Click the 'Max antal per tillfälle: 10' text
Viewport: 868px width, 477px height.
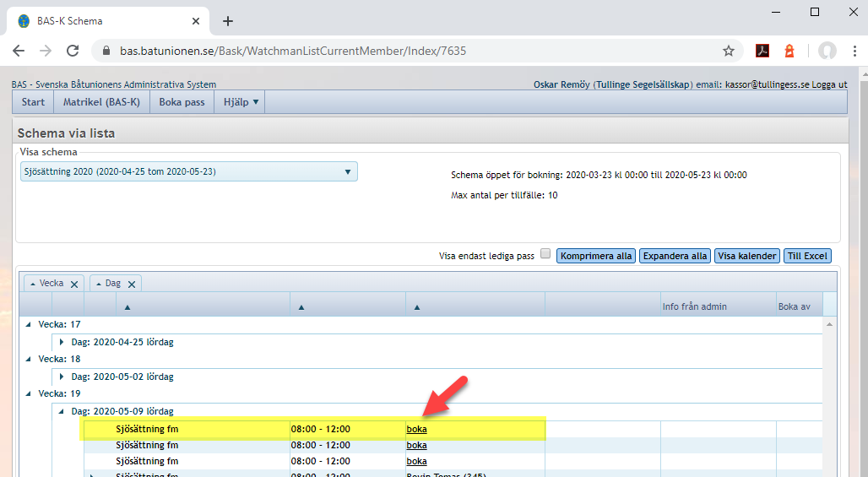click(504, 195)
